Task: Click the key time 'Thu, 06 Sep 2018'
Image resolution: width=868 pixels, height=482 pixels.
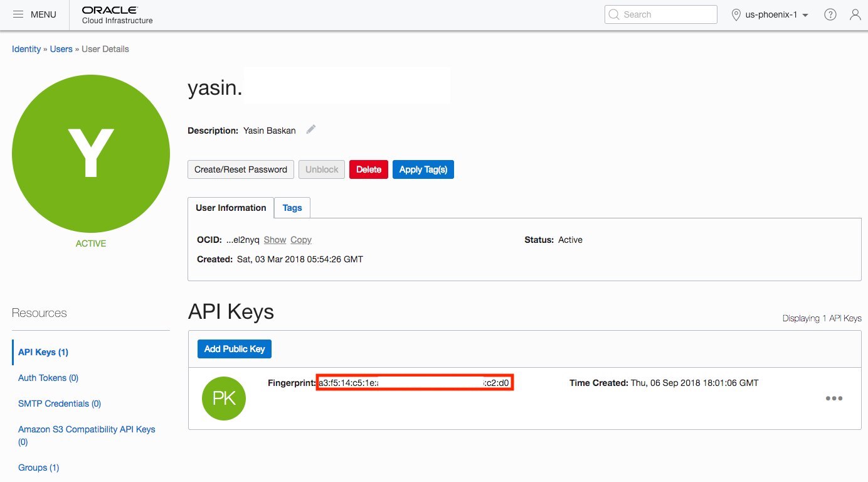Action: pyautogui.click(x=695, y=383)
